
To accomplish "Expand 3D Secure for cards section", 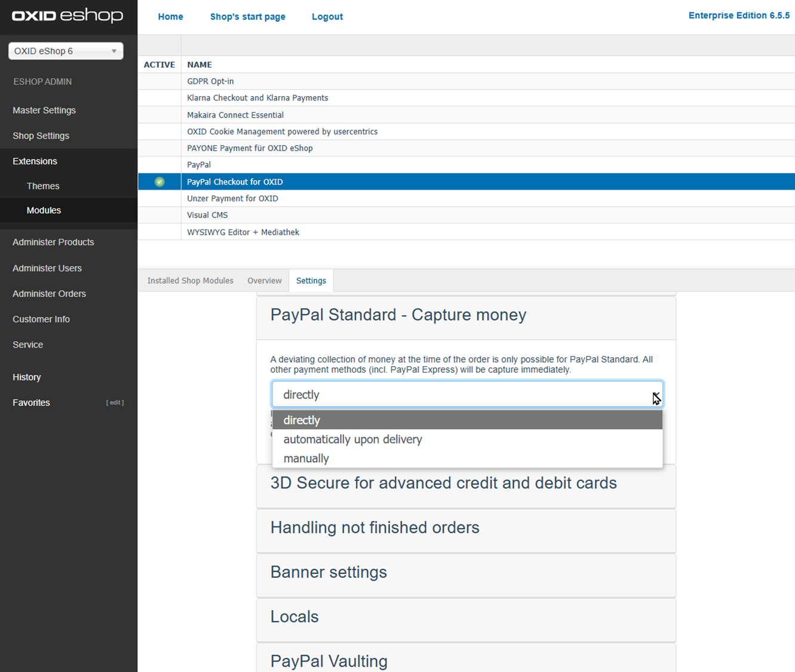I will point(443,483).
